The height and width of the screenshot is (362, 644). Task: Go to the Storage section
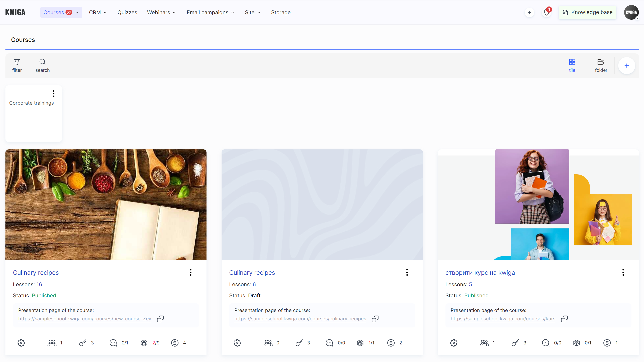pos(281,12)
